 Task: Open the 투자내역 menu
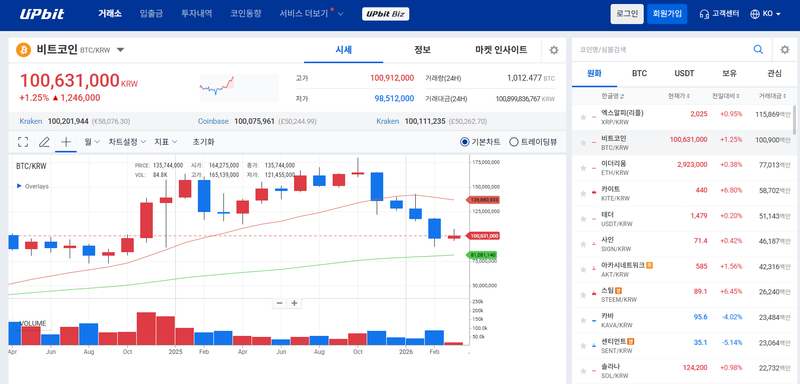pos(196,14)
